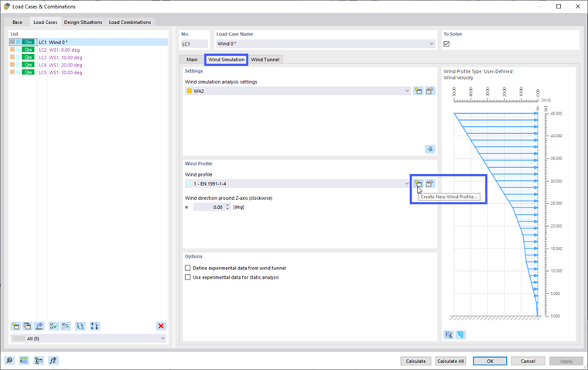Screen dimensions: 588x370
Task: Maximize the Load Cases & Combinations window
Action: tap(559, 6)
